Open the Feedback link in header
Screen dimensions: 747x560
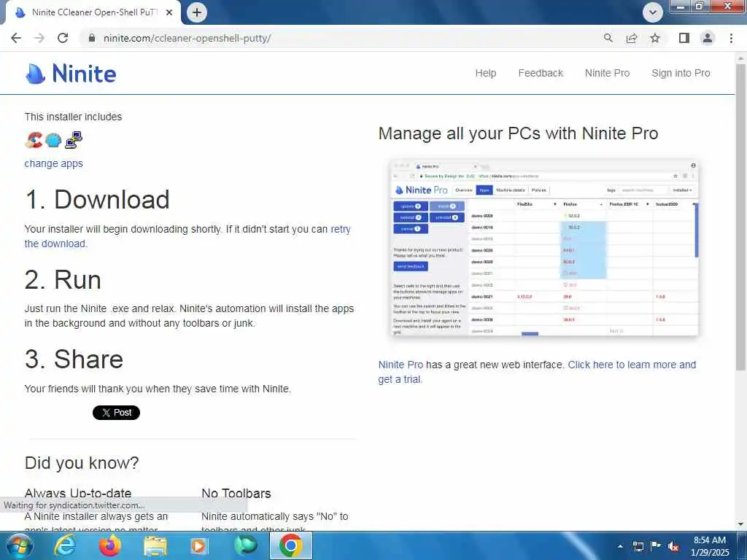(x=541, y=73)
